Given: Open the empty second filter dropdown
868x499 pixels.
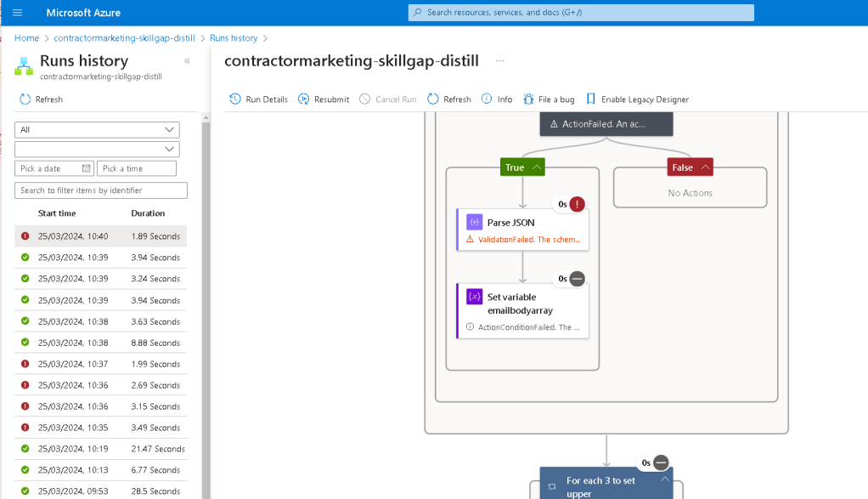Looking at the screenshot, I should pyautogui.click(x=97, y=149).
